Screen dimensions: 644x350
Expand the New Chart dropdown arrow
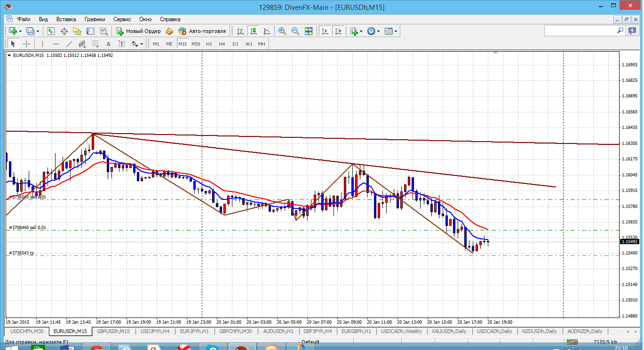coord(21,31)
